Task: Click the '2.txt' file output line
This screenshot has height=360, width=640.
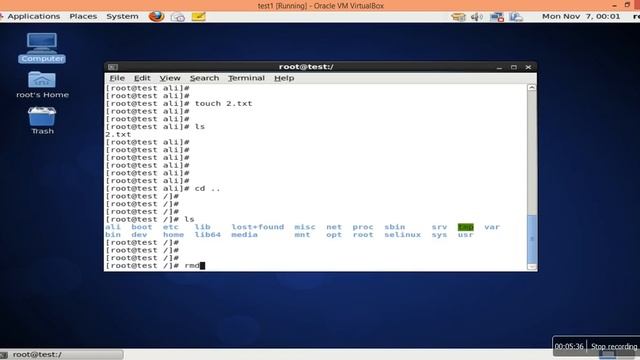Action: point(118,134)
